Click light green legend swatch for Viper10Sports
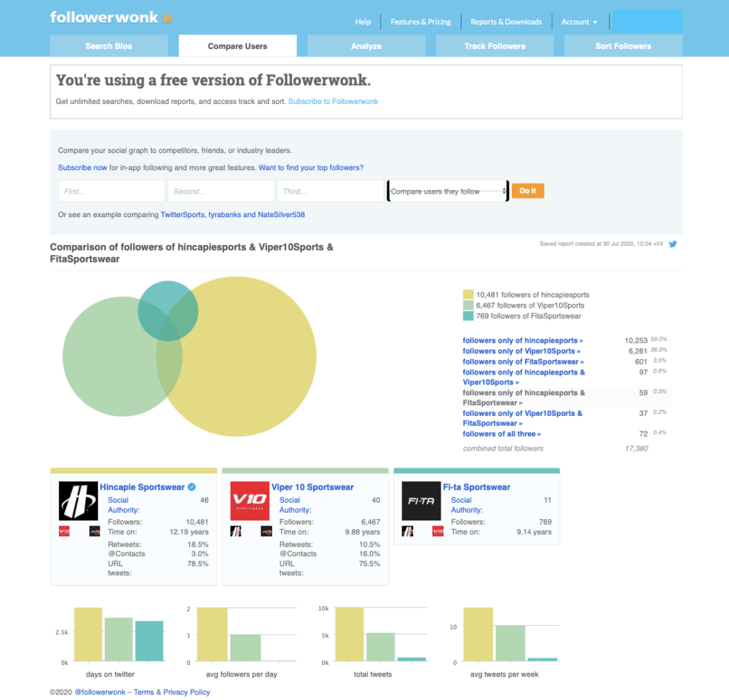Viewport: 729px width, 700px height. (x=468, y=305)
